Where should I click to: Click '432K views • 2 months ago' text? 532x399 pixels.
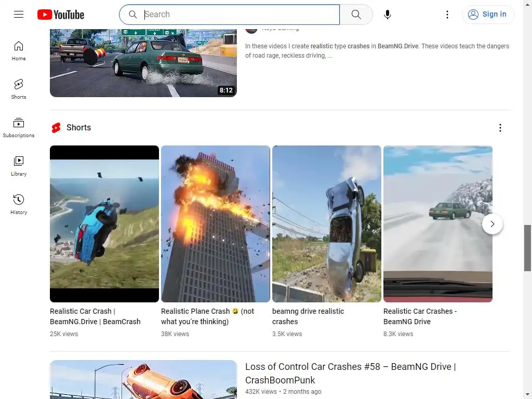[283, 392]
